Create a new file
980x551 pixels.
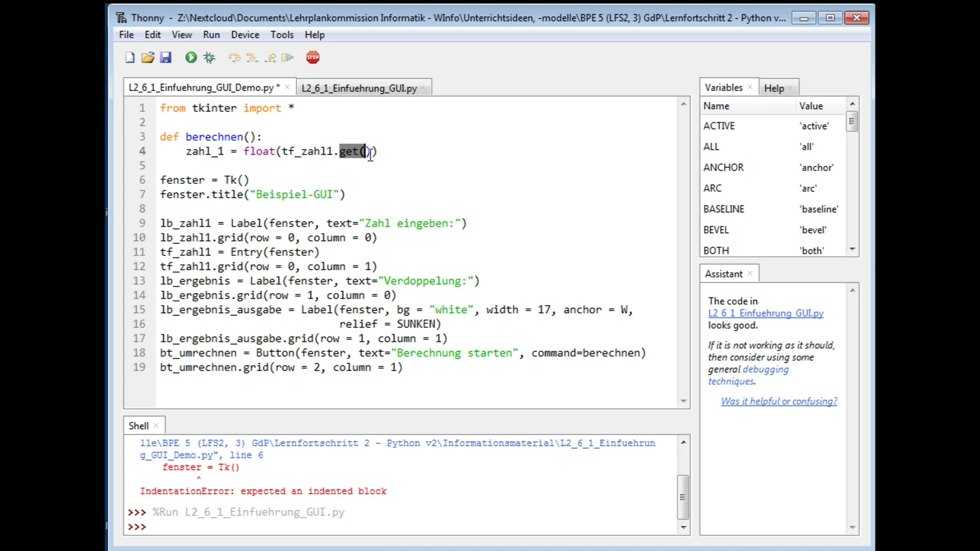(x=129, y=57)
